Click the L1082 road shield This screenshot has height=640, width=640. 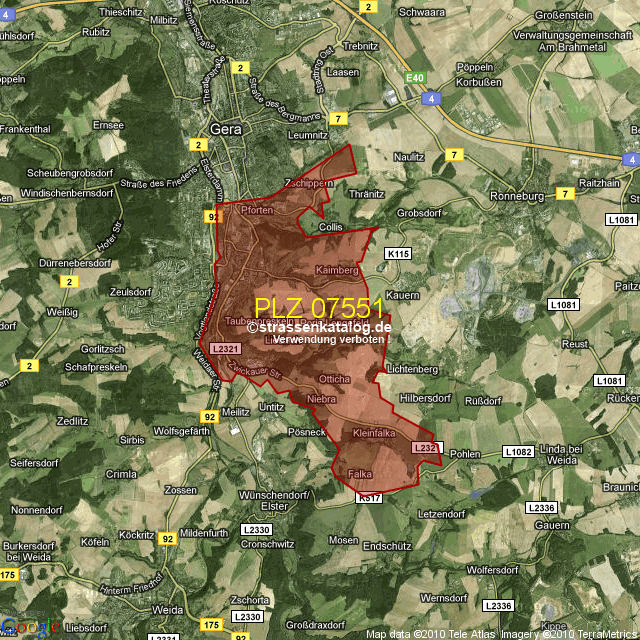(518, 452)
